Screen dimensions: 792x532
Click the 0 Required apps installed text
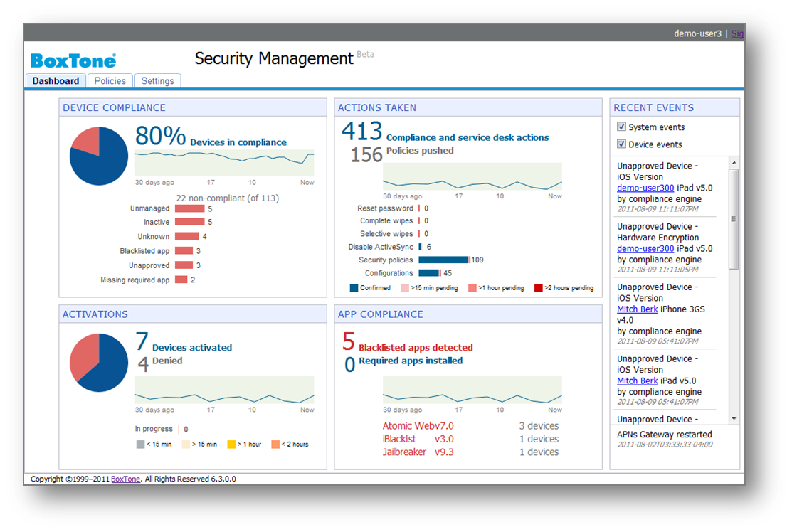[x=403, y=363]
